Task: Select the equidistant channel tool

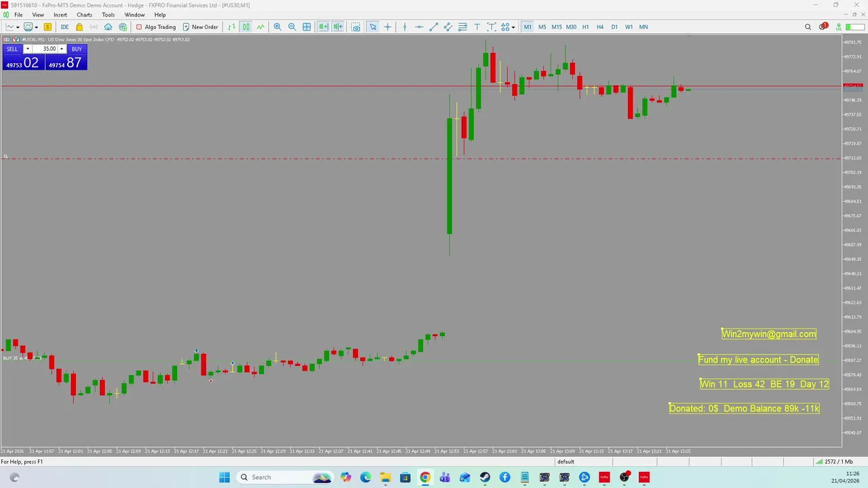Action: tap(448, 27)
